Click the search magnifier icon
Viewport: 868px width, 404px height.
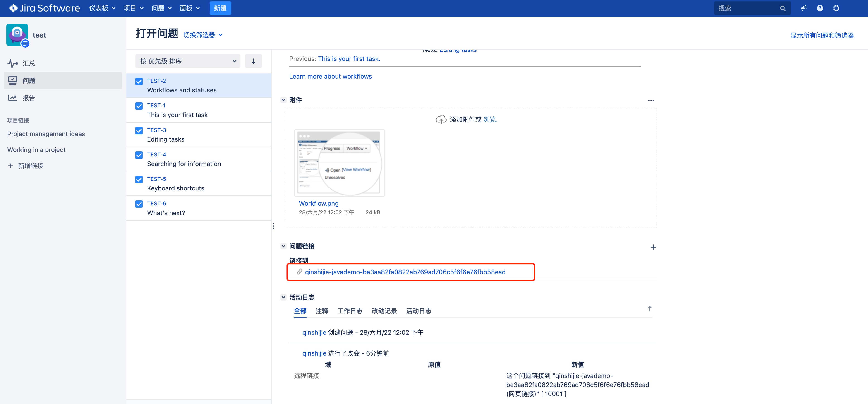[x=783, y=8]
